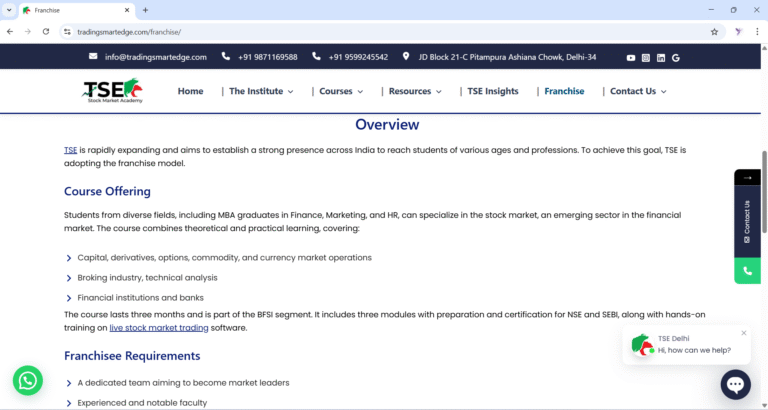Go to the Home menu item
Image resolution: width=768 pixels, height=410 pixels.
coord(190,91)
